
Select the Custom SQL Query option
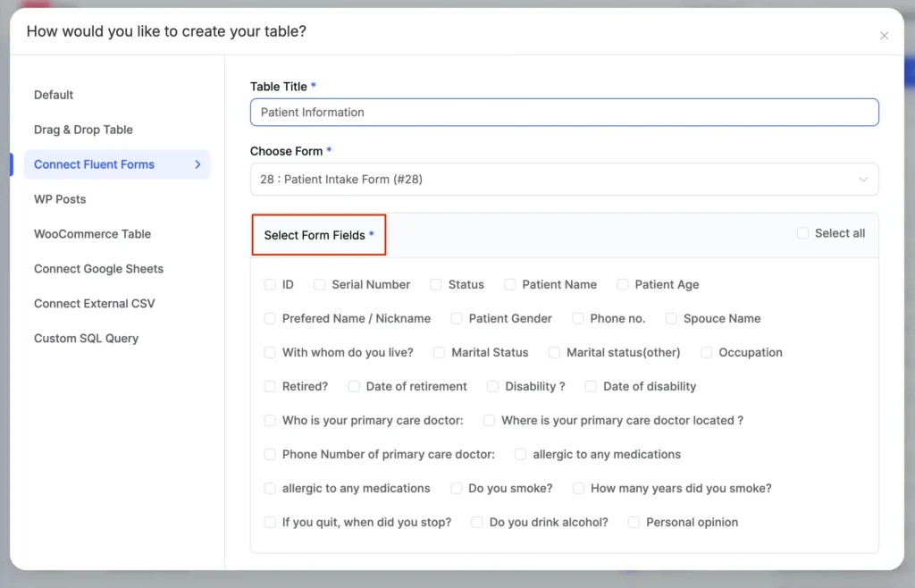86,339
